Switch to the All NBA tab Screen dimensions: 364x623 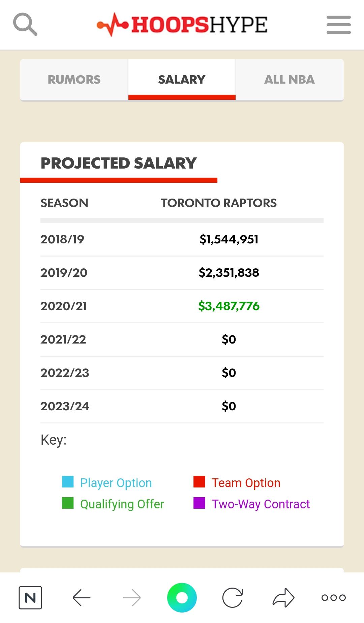tap(289, 80)
